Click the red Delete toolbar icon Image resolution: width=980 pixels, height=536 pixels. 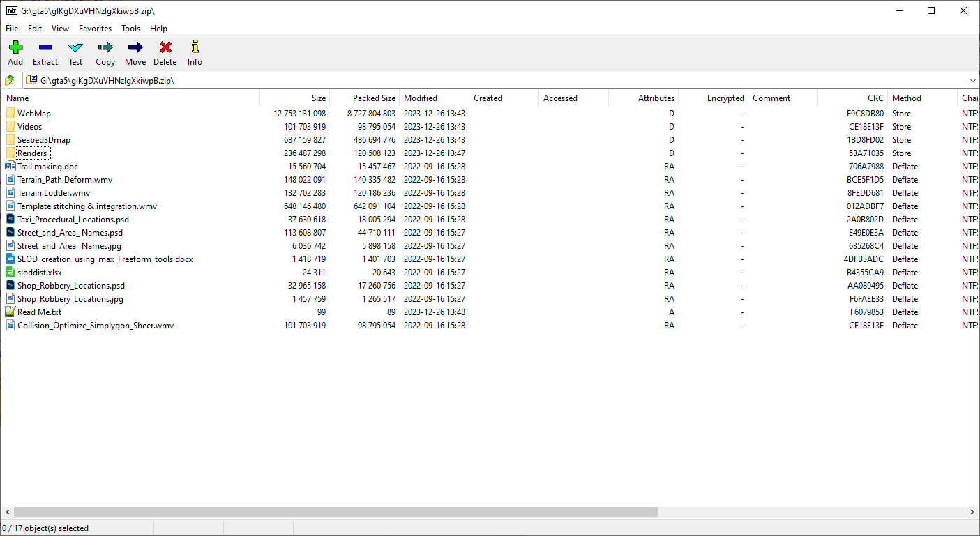click(165, 47)
